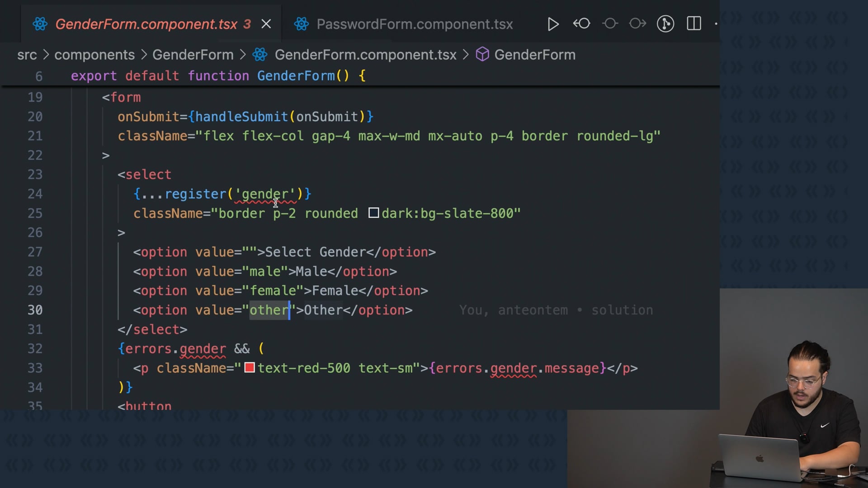Click the Run code play icon

[553, 24]
